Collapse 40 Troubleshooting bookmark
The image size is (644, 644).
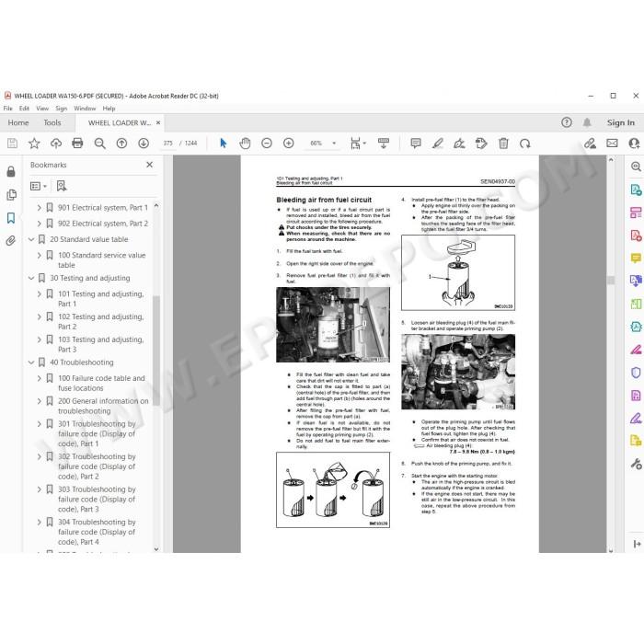(31, 362)
